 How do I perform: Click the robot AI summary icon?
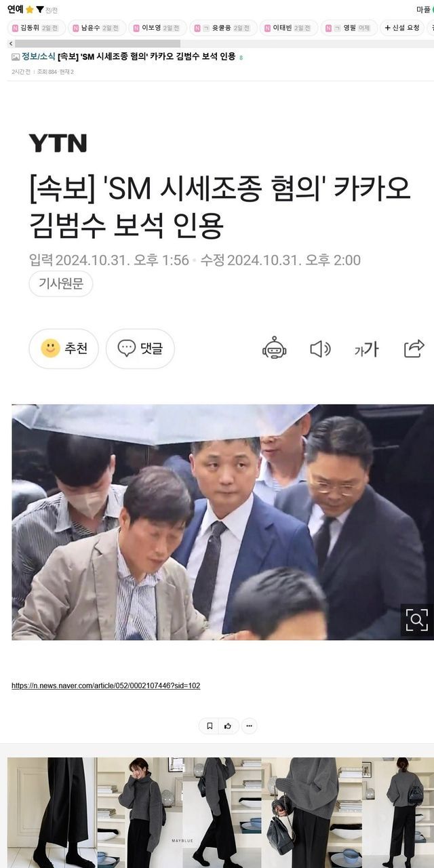click(274, 348)
